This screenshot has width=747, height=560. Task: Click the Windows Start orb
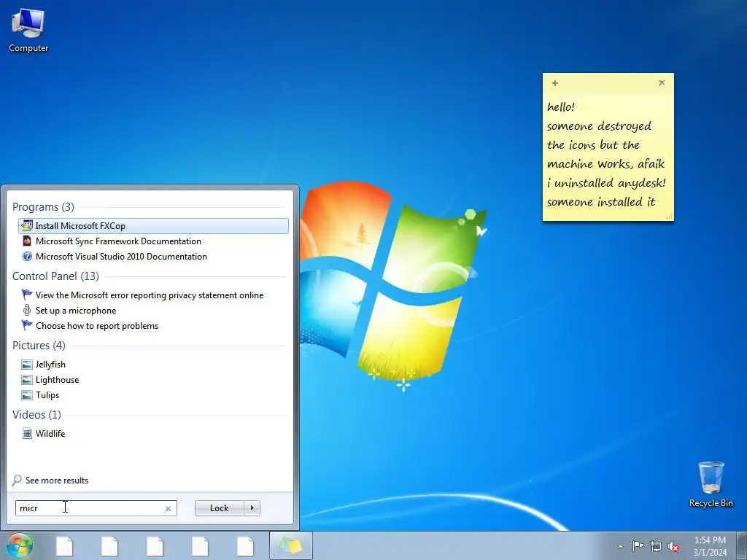point(20,545)
